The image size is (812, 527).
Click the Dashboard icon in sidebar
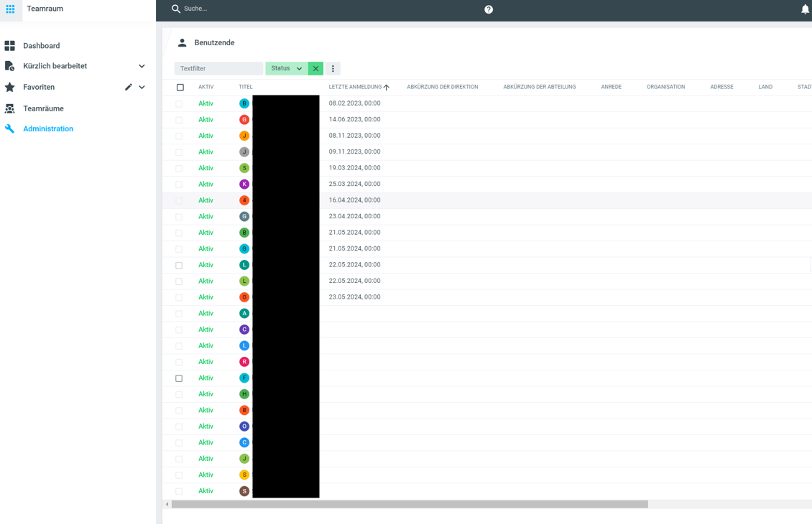pos(10,46)
